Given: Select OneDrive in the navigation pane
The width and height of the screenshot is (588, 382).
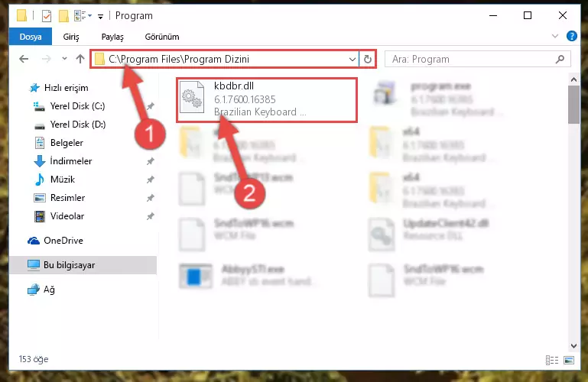Looking at the screenshot, I should coord(55,241).
